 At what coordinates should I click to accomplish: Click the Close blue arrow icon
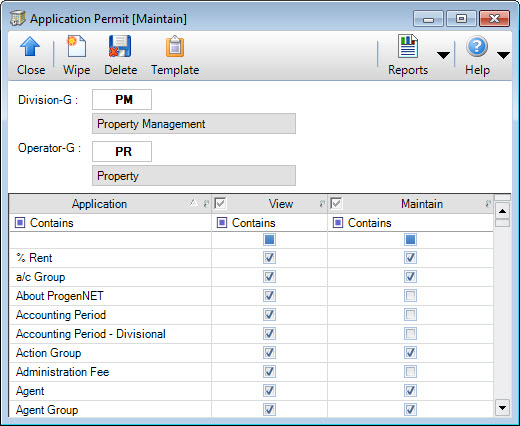30,47
